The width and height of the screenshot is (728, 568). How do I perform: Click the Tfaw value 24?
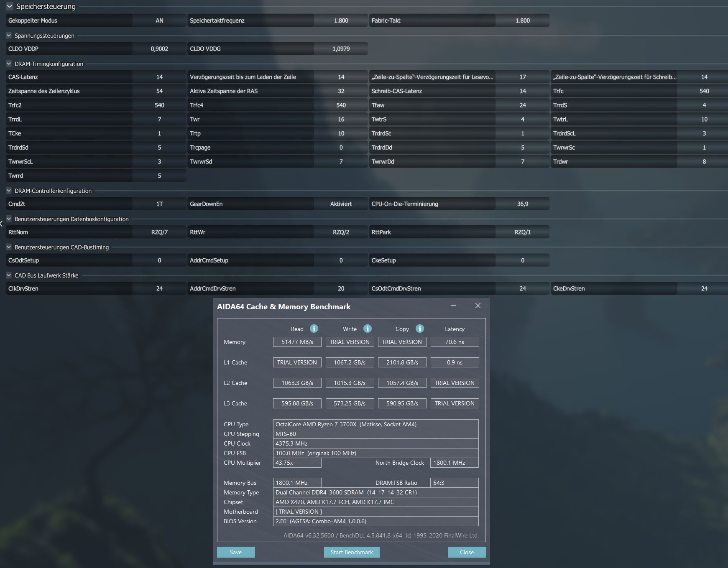tap(523, 105)
